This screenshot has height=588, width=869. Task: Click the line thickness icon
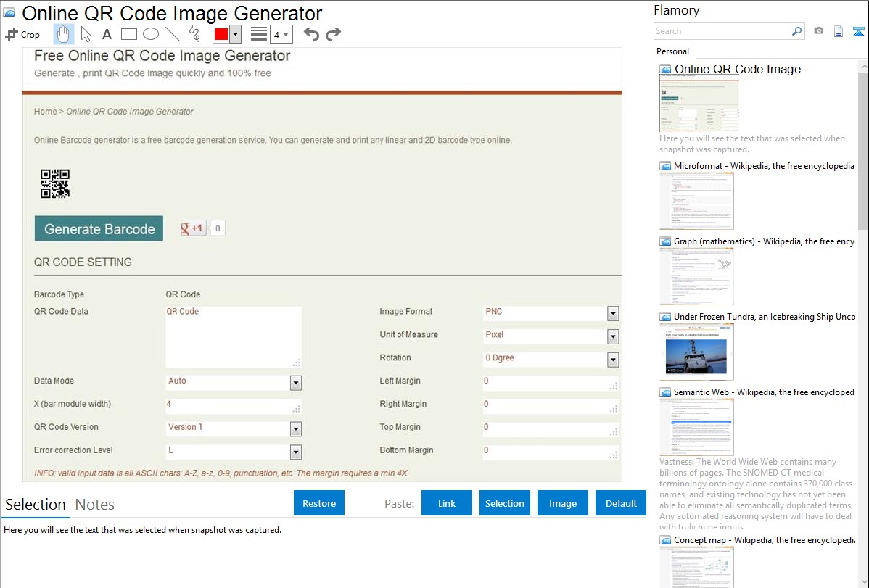[259, 34]
